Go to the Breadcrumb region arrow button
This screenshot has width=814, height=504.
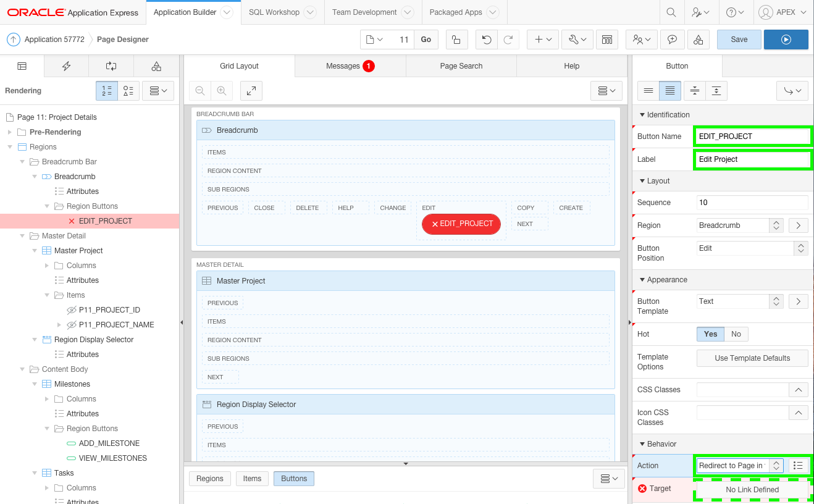(x=799, y=225)
